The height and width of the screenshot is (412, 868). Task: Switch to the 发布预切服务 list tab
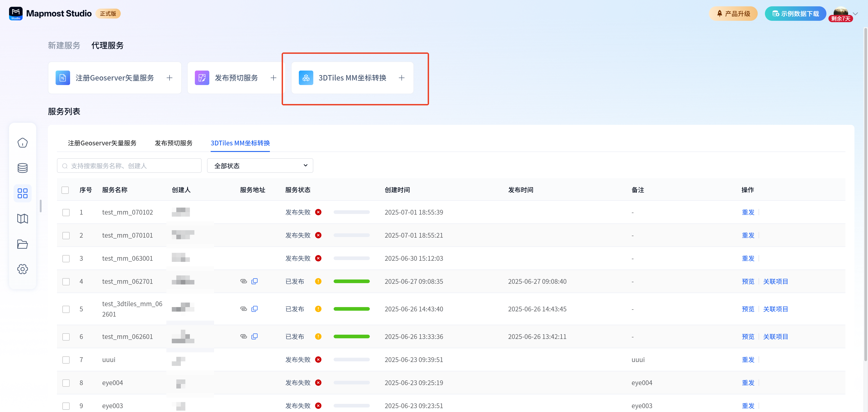pyautogui.click(x=173, y=143)
